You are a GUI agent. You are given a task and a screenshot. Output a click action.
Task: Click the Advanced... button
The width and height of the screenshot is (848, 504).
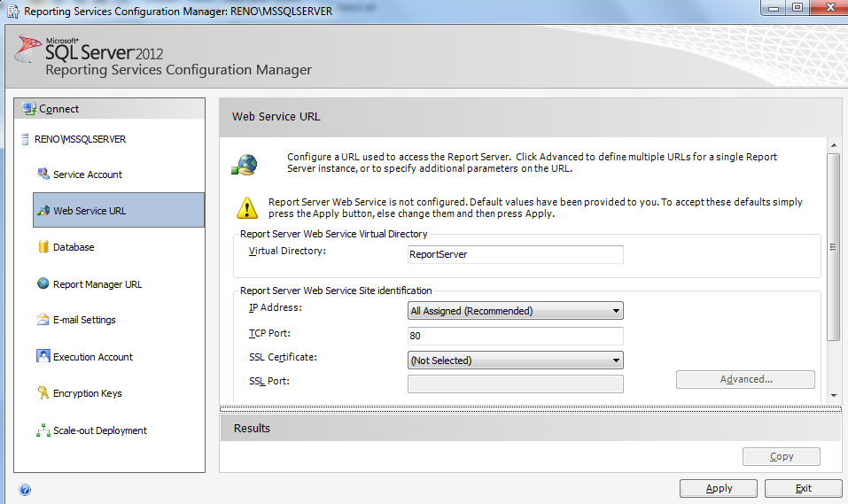coord(745,379)
